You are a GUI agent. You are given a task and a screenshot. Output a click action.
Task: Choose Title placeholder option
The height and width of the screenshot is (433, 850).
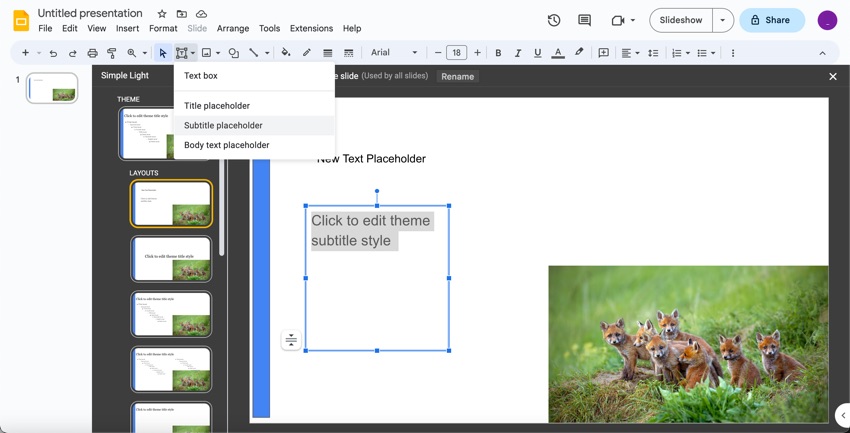point(254,106)
